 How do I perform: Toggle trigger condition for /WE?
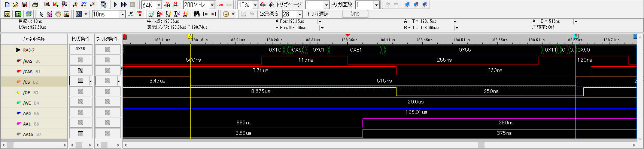(x=80, y=102)
